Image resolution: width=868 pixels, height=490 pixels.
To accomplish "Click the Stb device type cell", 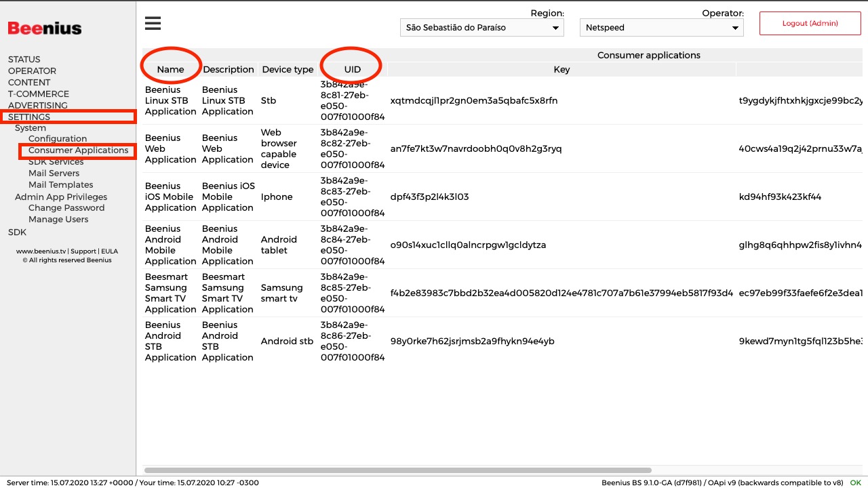I will click(x=269, y=101).
